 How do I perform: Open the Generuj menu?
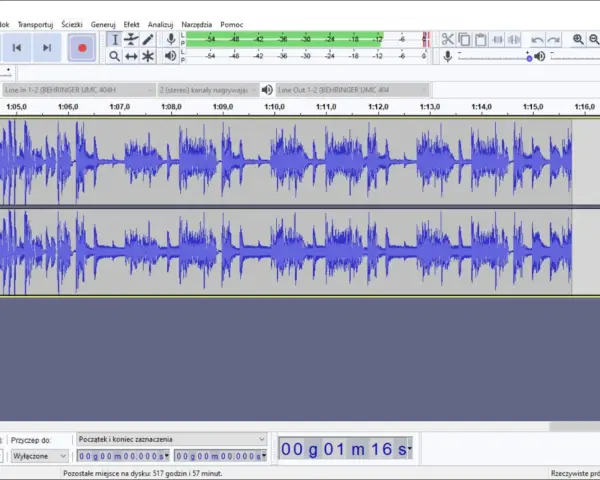(x=103, y=24)
